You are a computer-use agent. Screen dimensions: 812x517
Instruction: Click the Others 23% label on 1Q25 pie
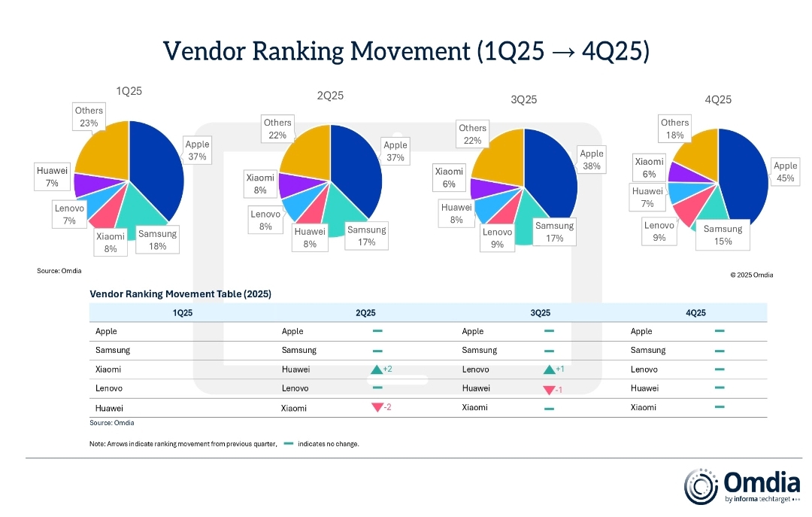89,117
